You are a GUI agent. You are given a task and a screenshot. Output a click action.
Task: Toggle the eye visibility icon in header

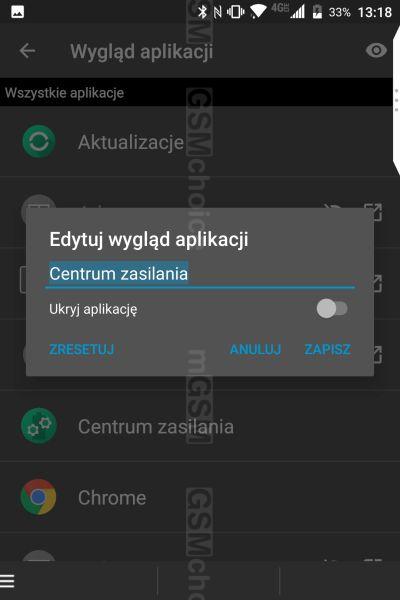tap(376, 50)
